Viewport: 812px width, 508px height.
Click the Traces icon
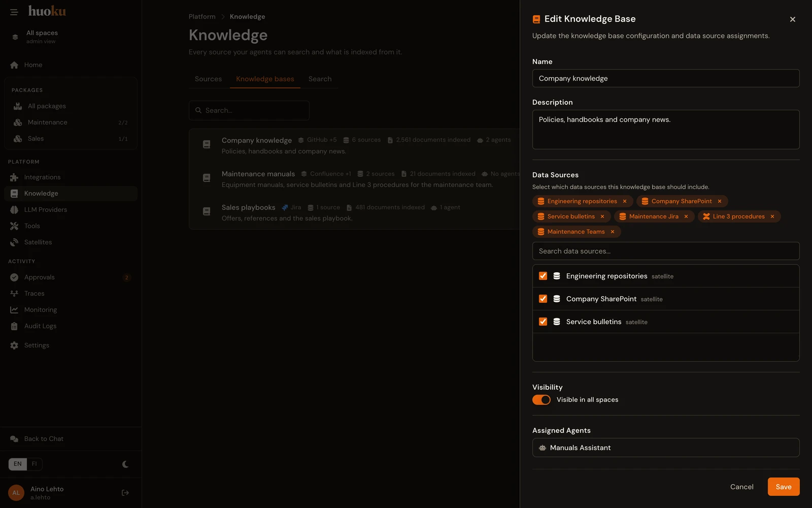[14, 294]
